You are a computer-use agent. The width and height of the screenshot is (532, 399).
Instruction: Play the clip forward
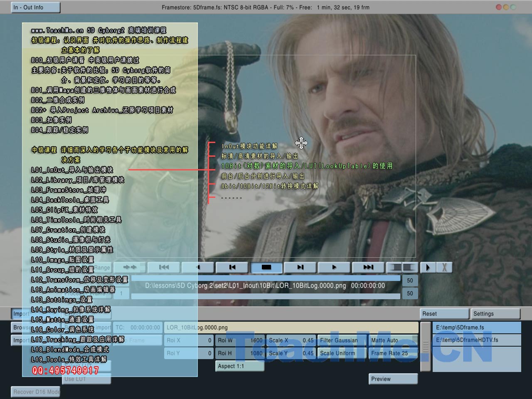point(334,267)
